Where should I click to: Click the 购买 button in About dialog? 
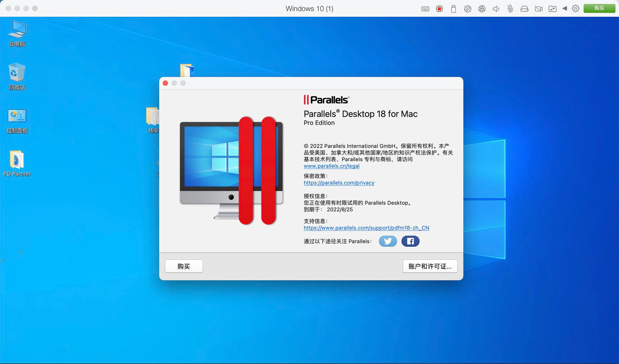pos(184,266)
